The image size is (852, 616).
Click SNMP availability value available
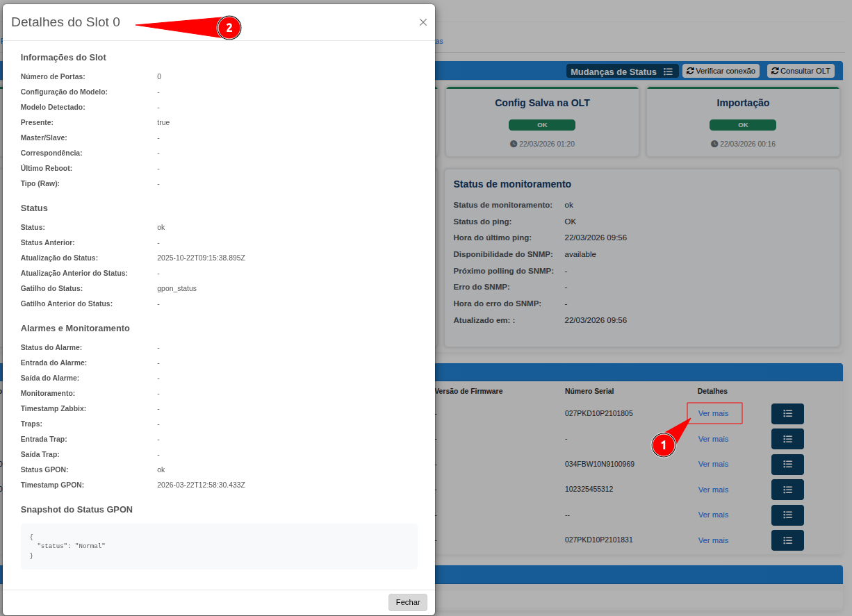click(x=580, y=254)
